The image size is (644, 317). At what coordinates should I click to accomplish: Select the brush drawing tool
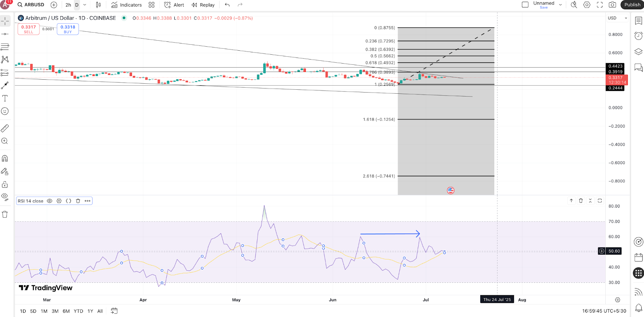coord(5,85)
